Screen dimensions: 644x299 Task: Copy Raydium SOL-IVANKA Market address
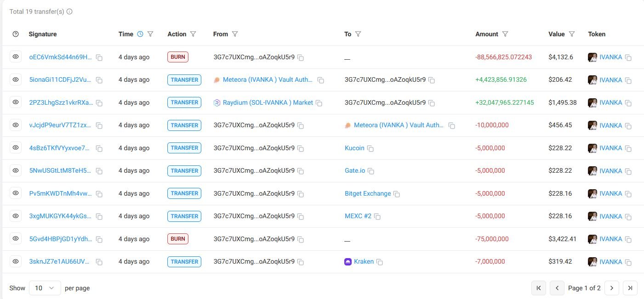tap(319, 103)
